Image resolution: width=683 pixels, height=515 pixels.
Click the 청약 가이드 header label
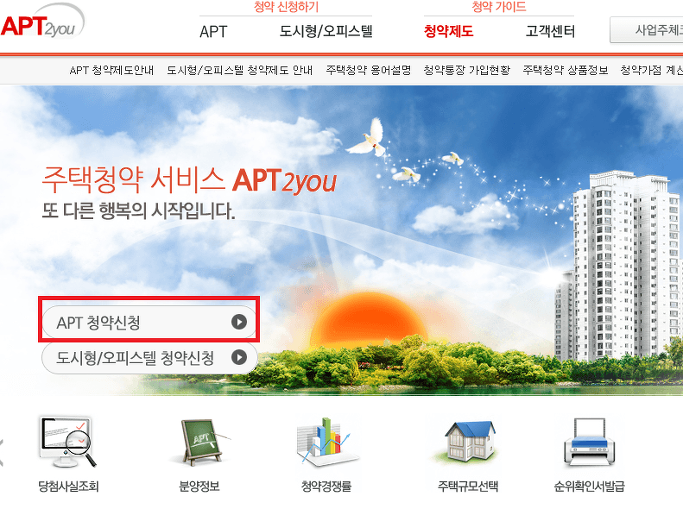click(499, 7)
